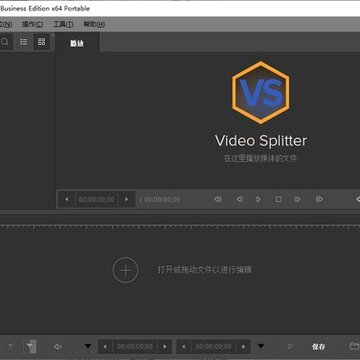Expand dropdown left of start time
The width and height of the screenshot is (360, 360).
point(88,346)
